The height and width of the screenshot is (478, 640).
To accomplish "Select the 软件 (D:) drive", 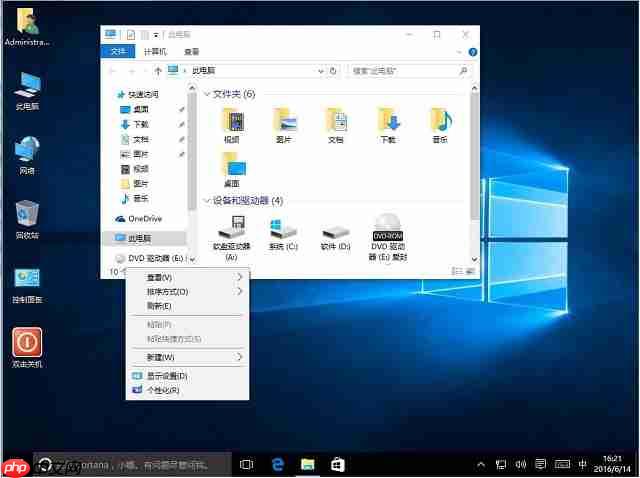I will pos(336,238).
